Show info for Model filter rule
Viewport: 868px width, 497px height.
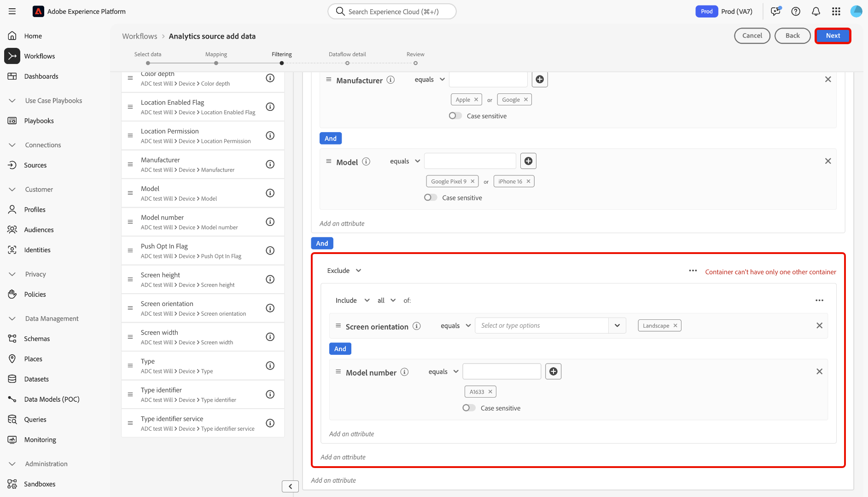tap(366, 162)
